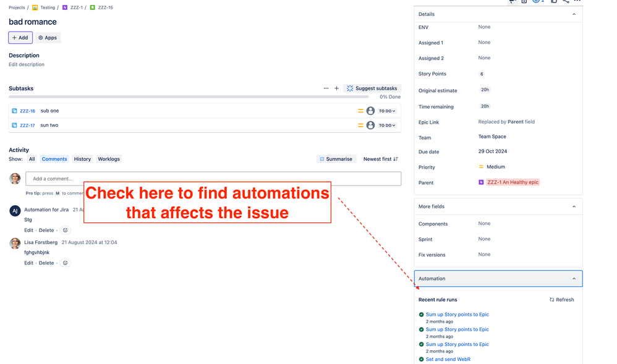Click your avatar beside the comment box

pyautogui.click(x=15, y=179)
